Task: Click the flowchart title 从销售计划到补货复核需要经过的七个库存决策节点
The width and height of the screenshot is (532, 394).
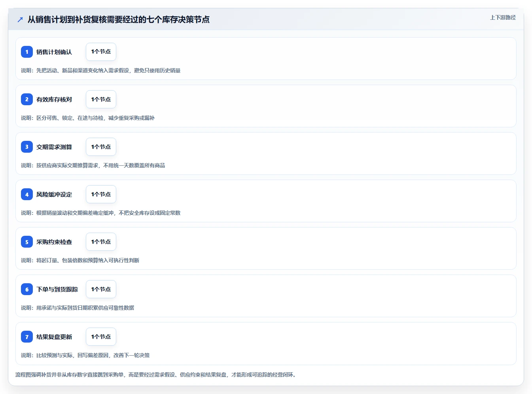Action: [x=118, y=19]
